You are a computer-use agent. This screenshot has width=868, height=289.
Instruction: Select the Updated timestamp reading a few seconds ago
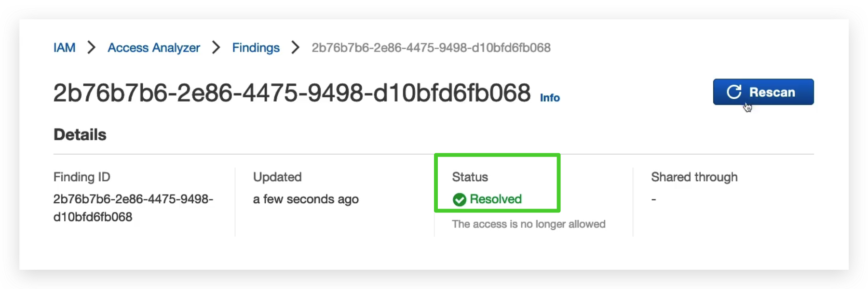pos(306,199)
